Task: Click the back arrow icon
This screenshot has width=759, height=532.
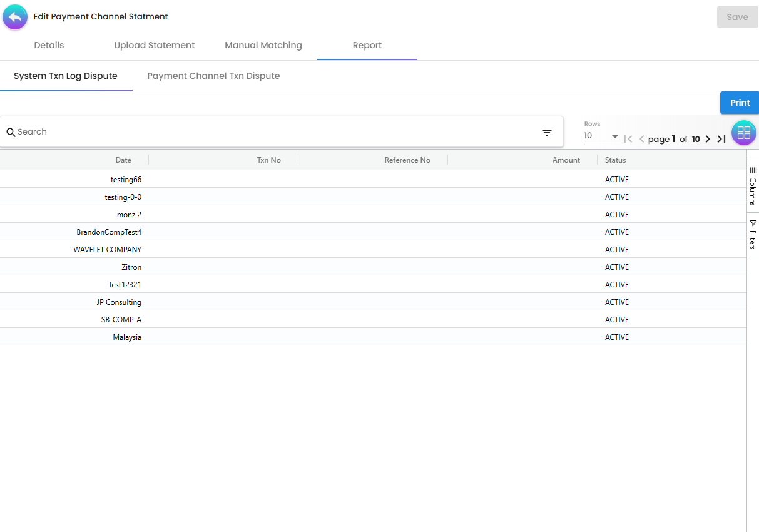Action: 15,17
